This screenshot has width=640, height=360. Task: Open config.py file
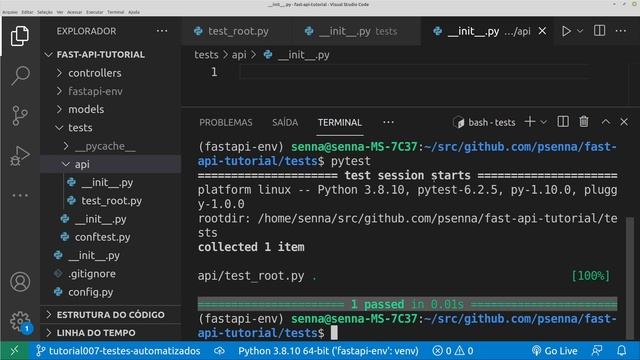(91, 292)
